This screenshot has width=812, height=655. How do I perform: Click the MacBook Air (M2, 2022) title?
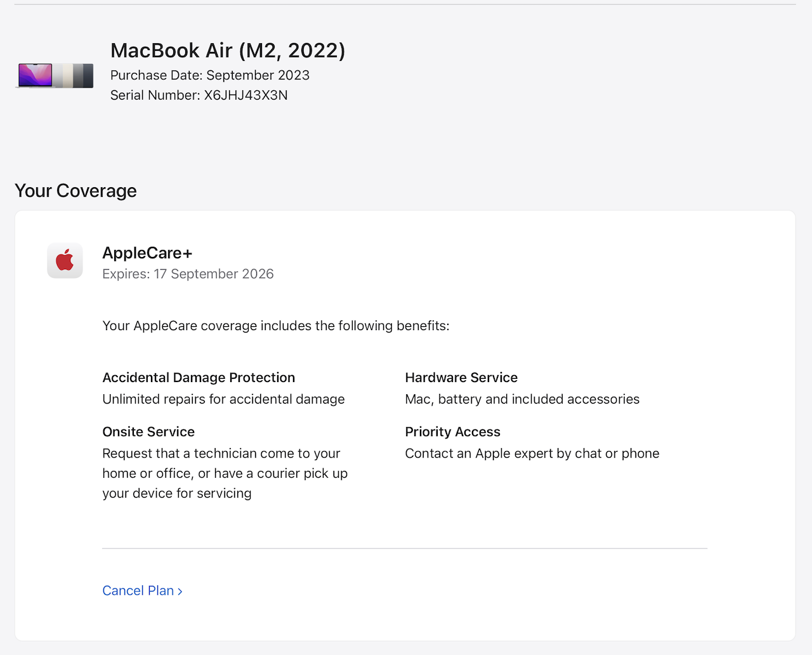228,51
